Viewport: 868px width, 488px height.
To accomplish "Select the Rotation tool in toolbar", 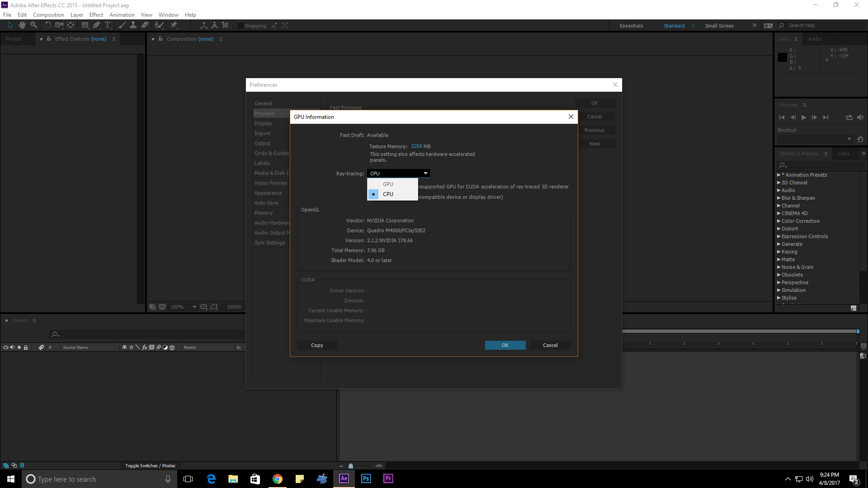I will click(x=47, y=25).
